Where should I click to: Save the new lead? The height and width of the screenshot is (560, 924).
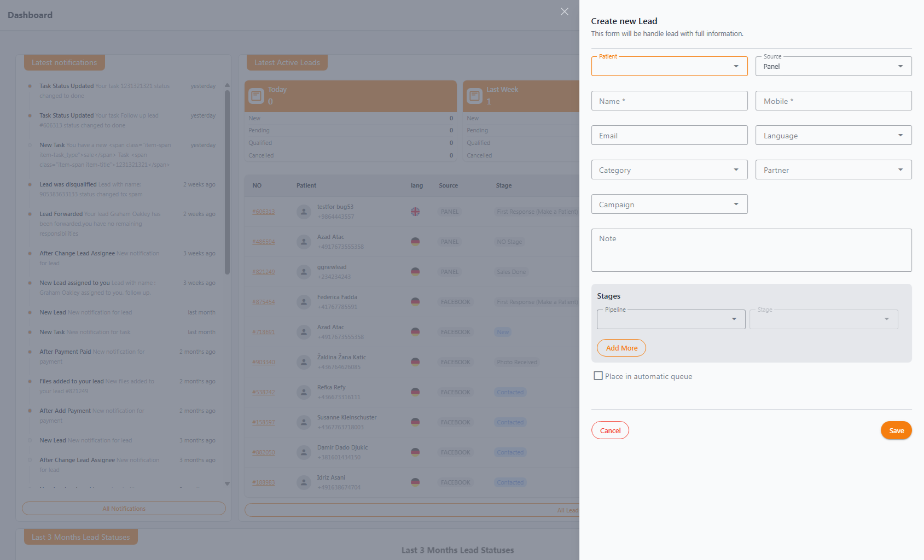pyautogui.click(x=896, y=430)
